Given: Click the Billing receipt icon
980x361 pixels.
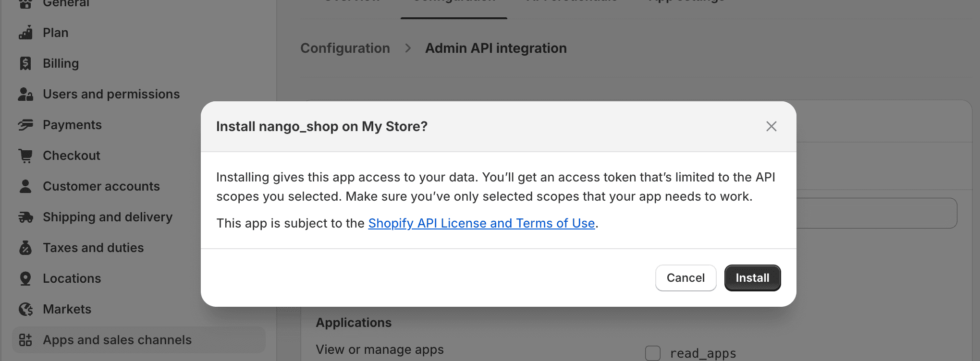Looking at the screenshot, I should pyautogui.click(x=25, y=63).
